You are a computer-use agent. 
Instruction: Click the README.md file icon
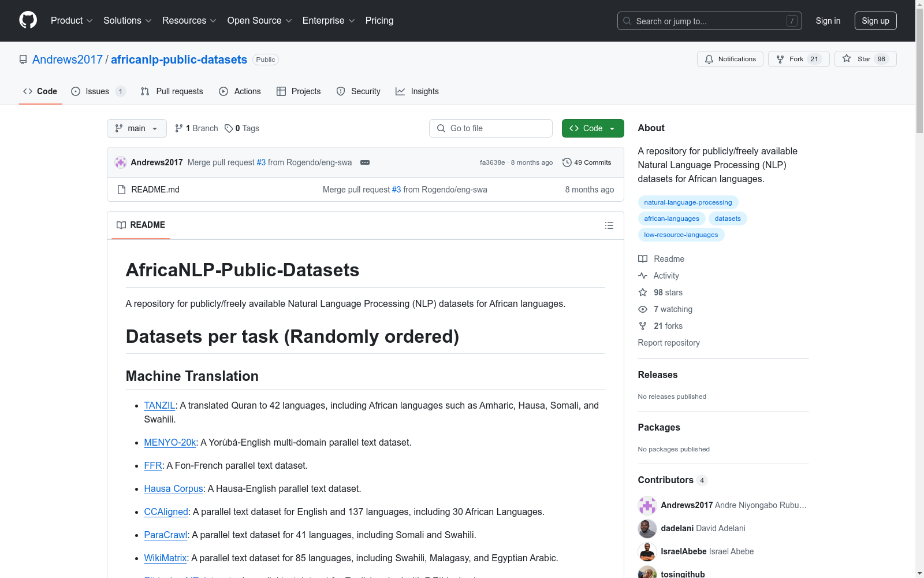[x=121, y=190]
